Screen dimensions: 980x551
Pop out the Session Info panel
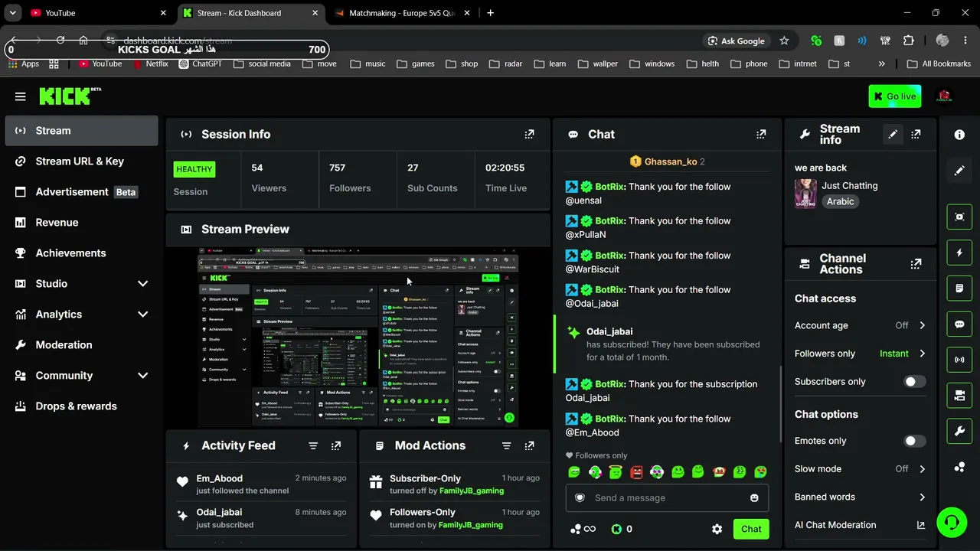point(529,134)
